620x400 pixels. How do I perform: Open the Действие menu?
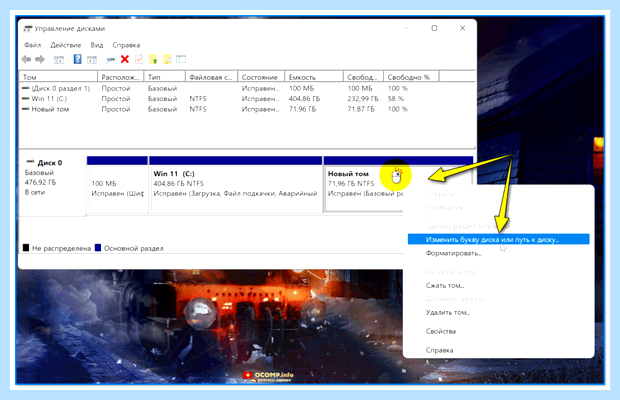coord(65,45)
